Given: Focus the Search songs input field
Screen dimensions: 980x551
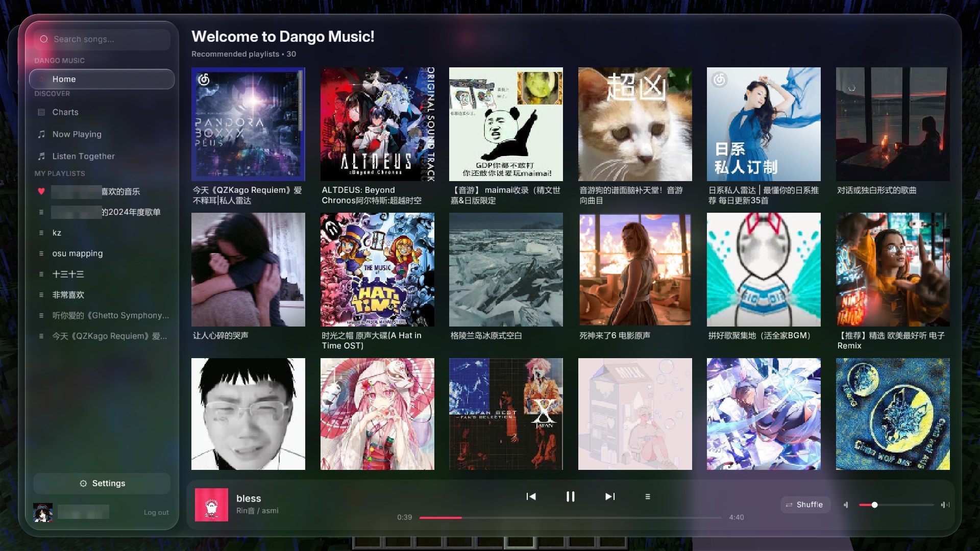Looking at the screenshot, I should 102,39.
